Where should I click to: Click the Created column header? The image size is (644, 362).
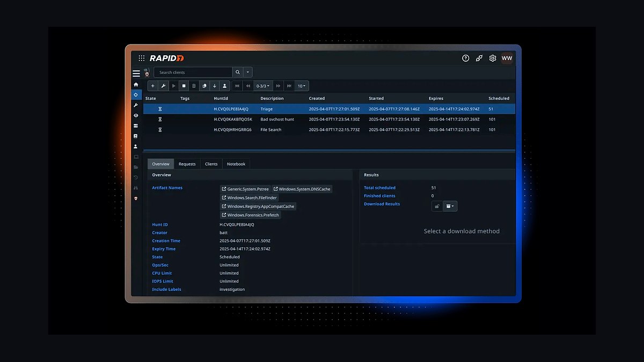point(317,98)
